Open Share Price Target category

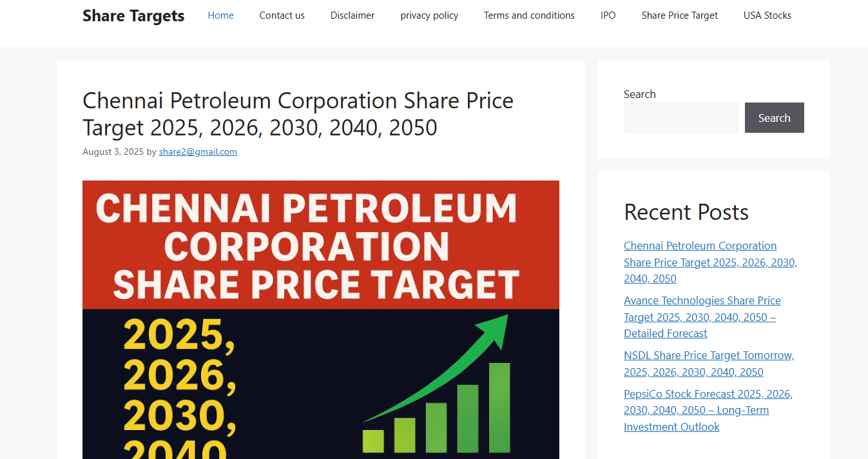click(x=679, y=15)
